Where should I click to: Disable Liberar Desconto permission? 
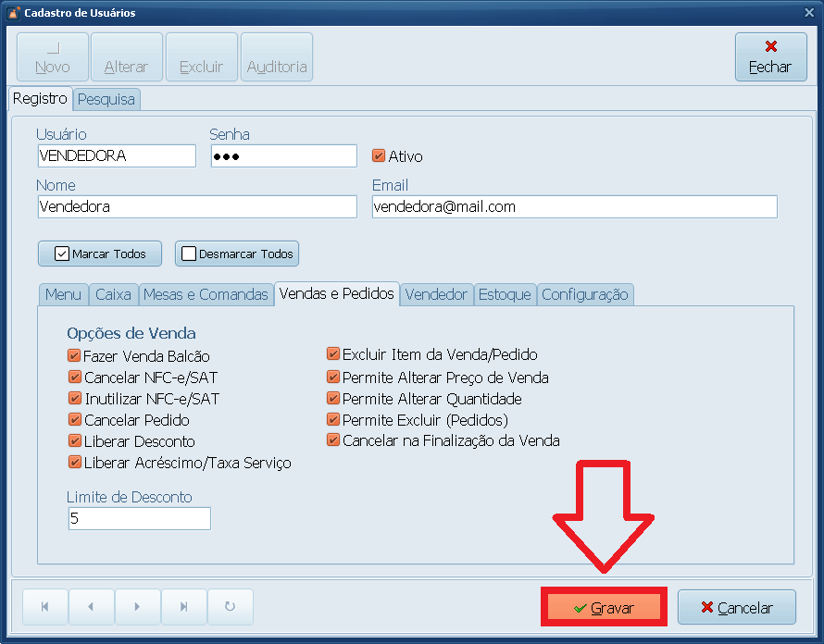click(74, 441)
